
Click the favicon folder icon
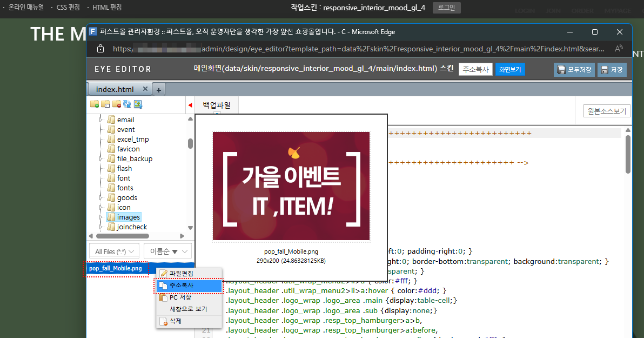point(111,149)
